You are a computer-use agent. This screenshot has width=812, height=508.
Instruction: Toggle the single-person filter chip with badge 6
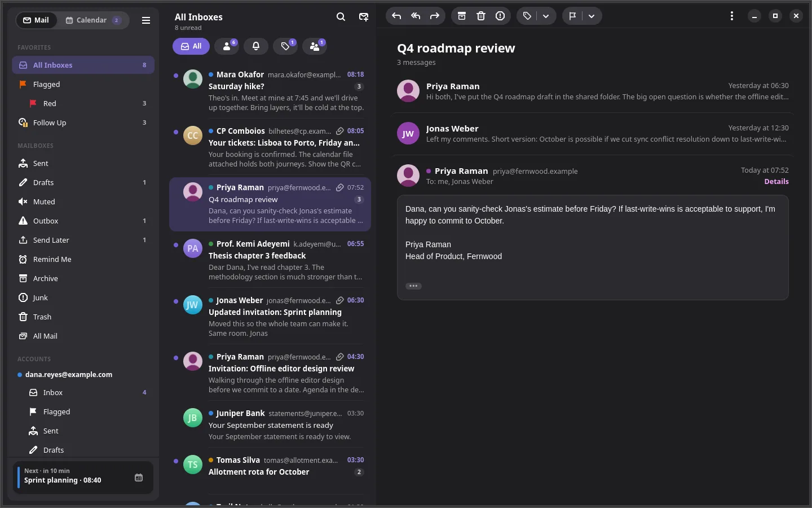(227, 46)
